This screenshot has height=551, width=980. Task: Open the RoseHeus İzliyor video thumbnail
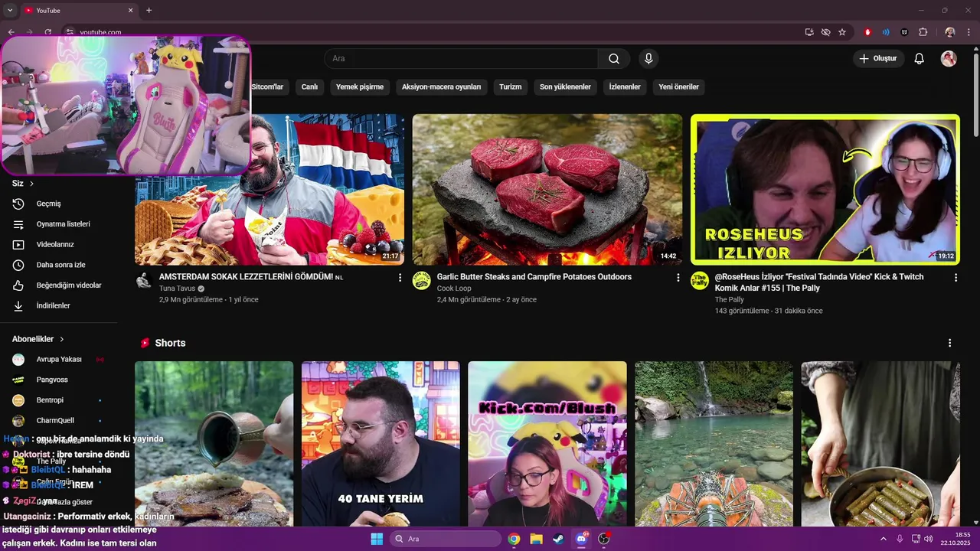pyautogui.click(x=825, y=190)
